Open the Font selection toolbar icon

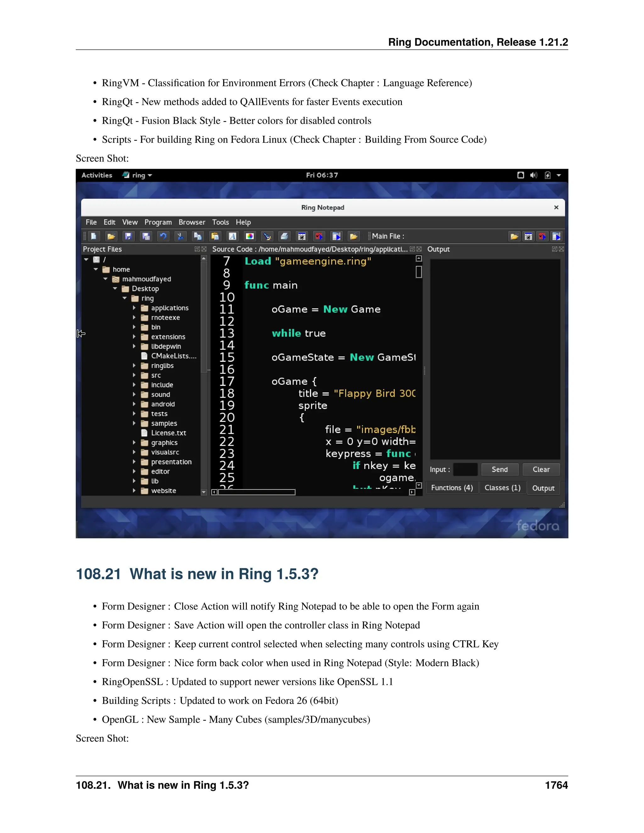232,236
